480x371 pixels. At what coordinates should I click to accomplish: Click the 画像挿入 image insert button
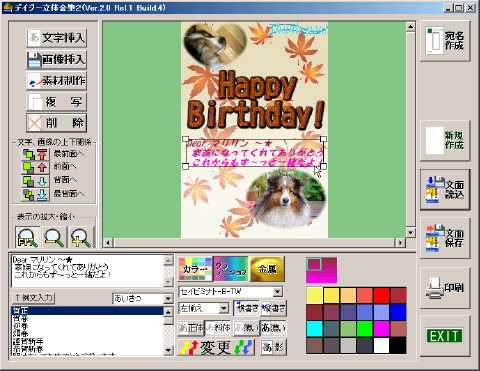(x=56, y=59)
